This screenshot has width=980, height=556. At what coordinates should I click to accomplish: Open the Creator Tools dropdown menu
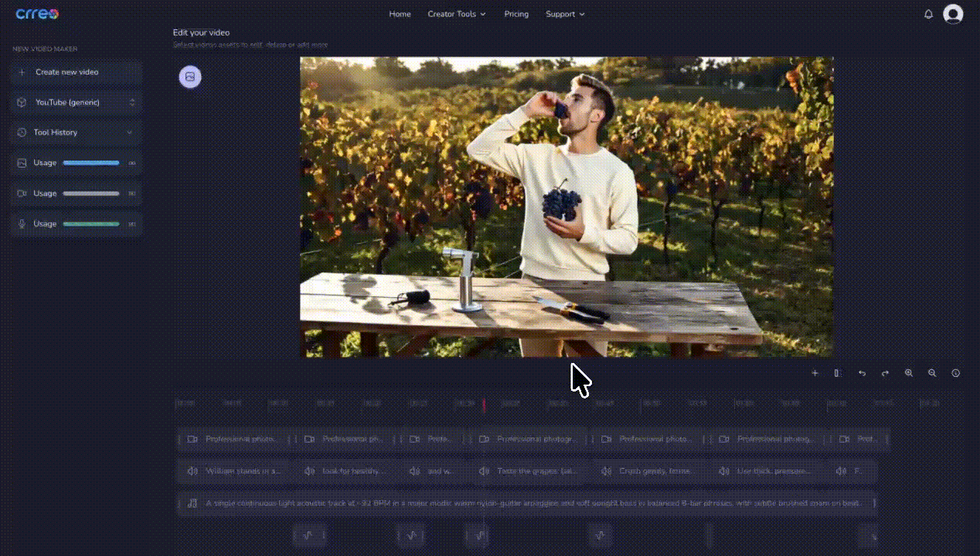[x=457, y=14]
